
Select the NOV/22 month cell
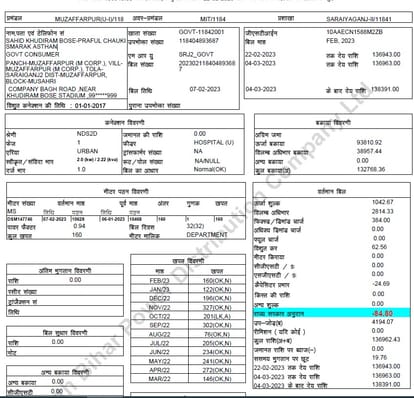click(x=160, y=307)
